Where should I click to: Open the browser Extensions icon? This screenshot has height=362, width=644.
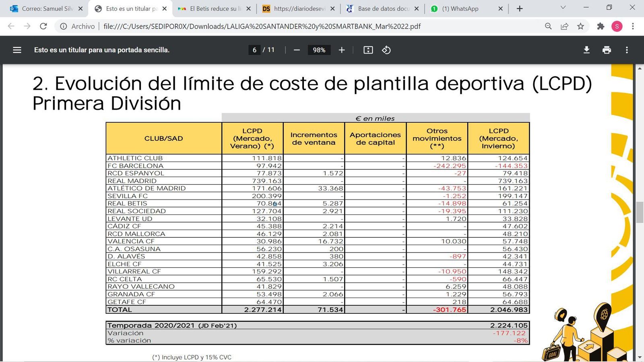(x=601, y=26)
